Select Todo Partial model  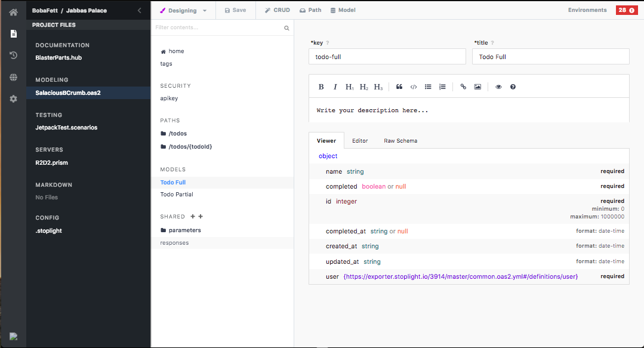177,195
